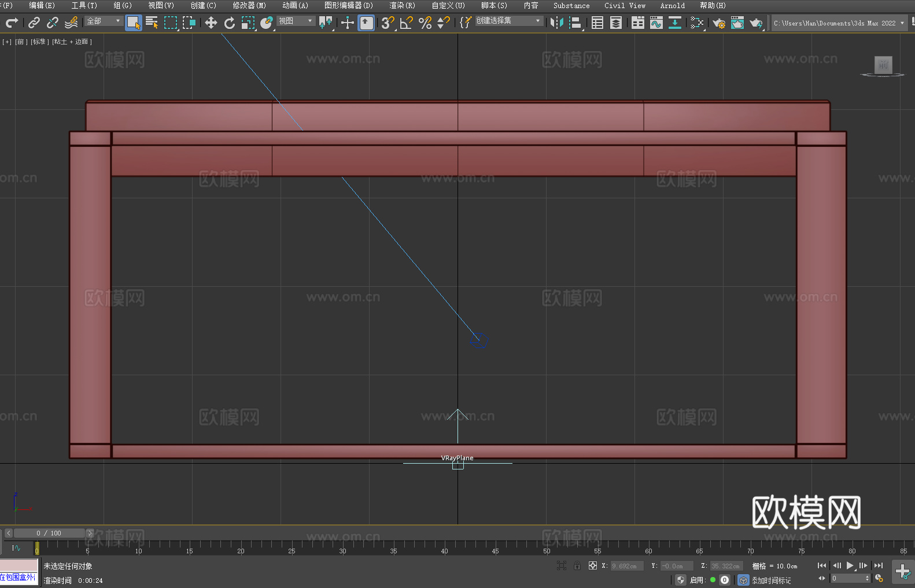This screenshot has width=915, height=588.
Task: Click viewport [+] general menu label
Action: (x=7, y=42)
